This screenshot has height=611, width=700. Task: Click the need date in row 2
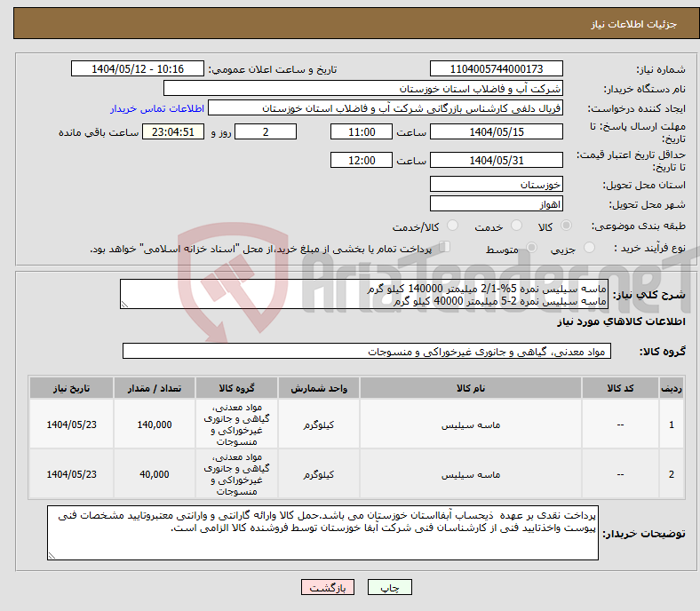click(x=71, y=474)
